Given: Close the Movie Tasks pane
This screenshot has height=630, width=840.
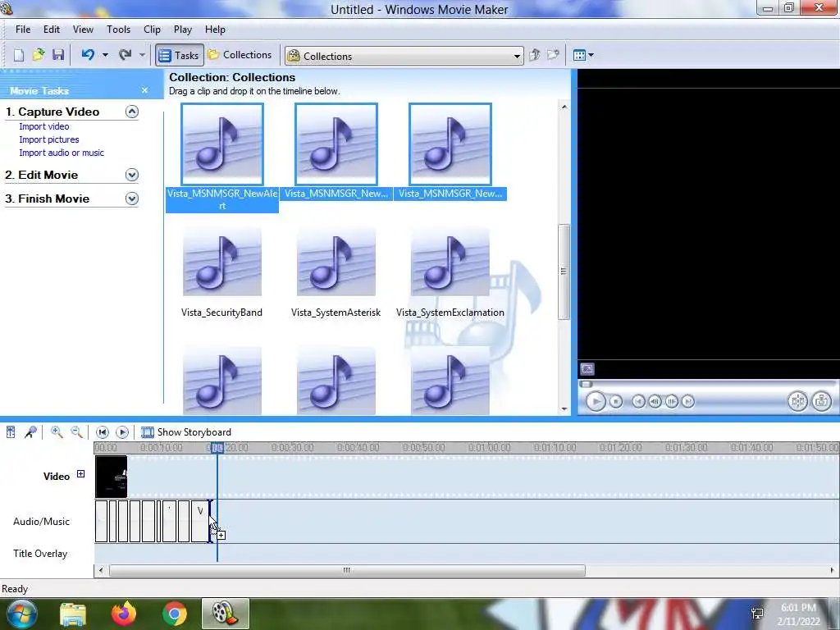Looking at the screenshot, I should click(x=144, y=90).
